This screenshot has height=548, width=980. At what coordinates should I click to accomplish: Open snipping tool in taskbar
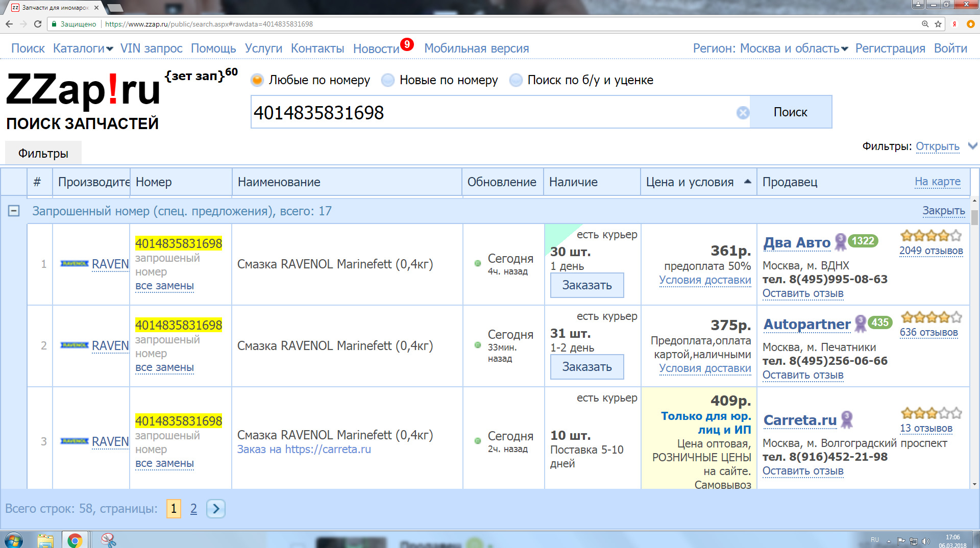coord(108,540)
